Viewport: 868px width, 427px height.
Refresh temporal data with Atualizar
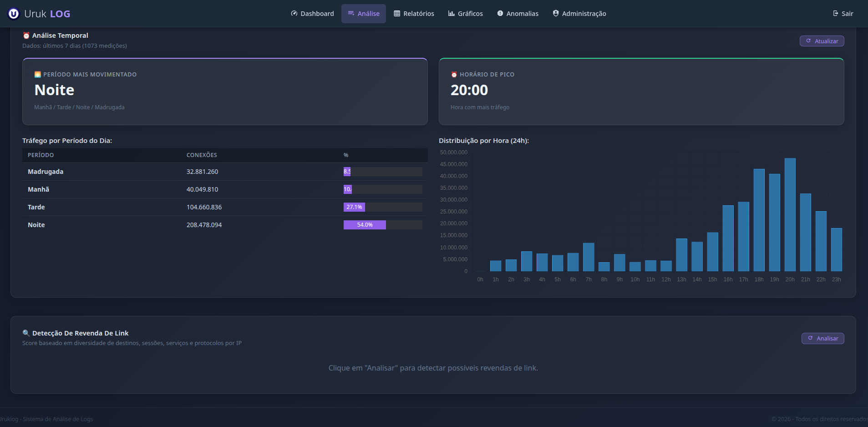[x=822, y=41]
